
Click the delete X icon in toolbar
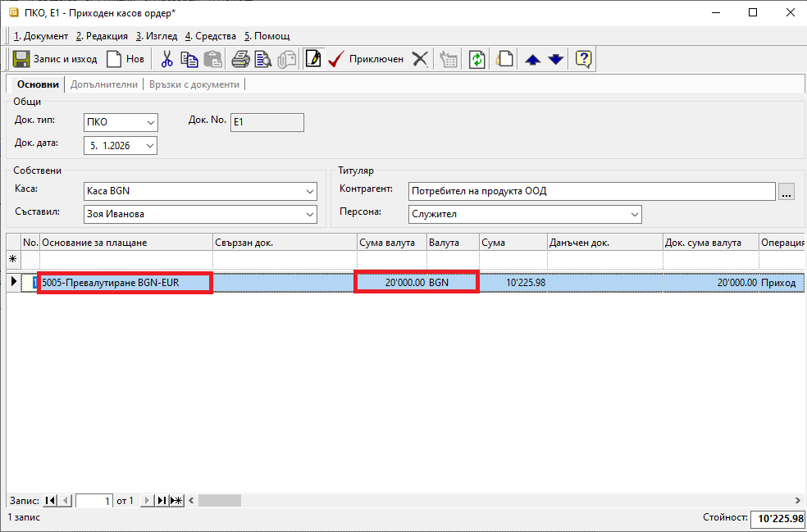coord(420,59)
